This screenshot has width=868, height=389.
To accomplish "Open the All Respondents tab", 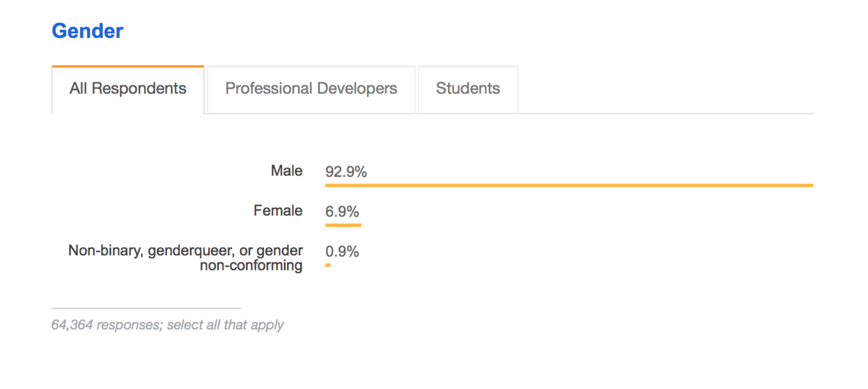I will click(128, 89).
